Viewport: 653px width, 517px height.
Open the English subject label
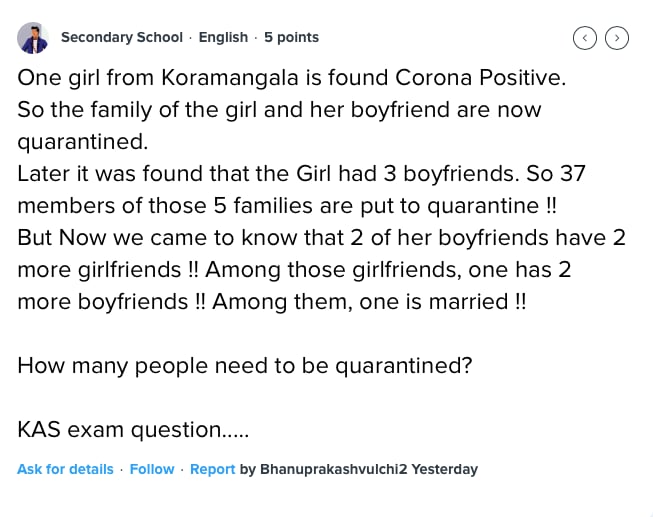pos(223,37)
